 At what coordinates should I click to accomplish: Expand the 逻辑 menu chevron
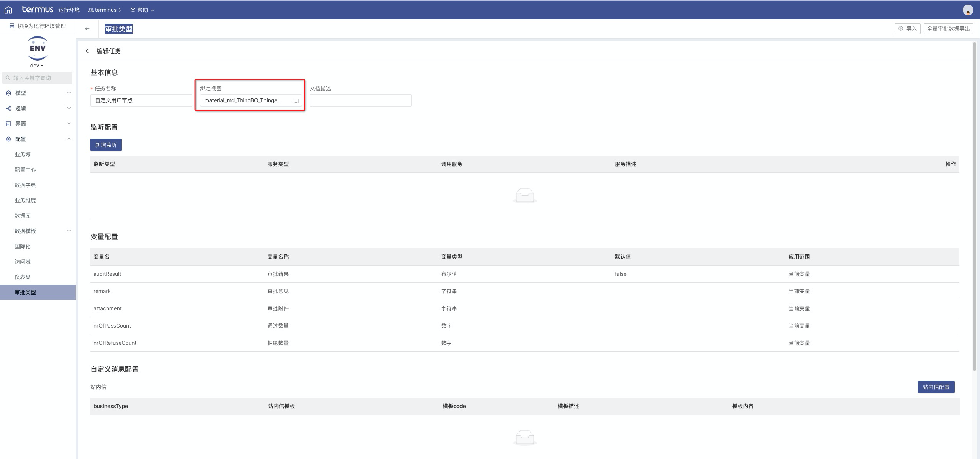coord(69,108)
